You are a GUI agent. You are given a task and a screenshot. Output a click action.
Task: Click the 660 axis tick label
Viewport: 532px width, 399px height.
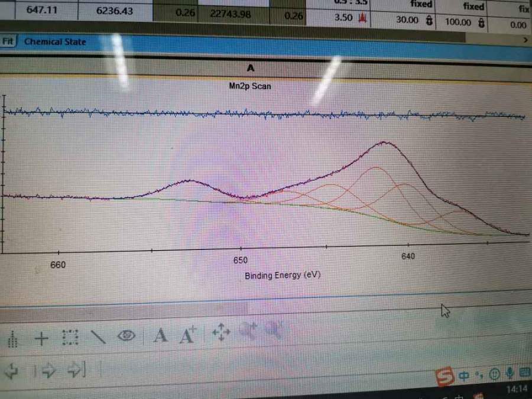(x=58, y=265)
